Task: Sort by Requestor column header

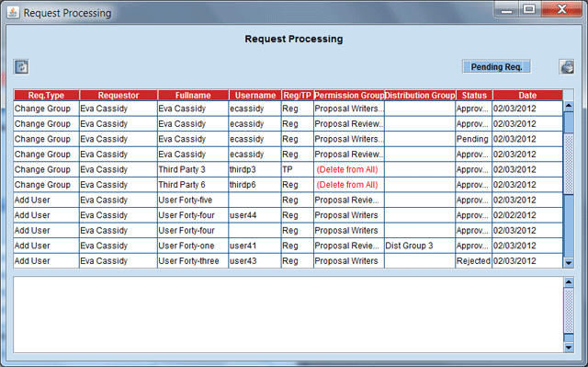Action: tap(119, 96)
